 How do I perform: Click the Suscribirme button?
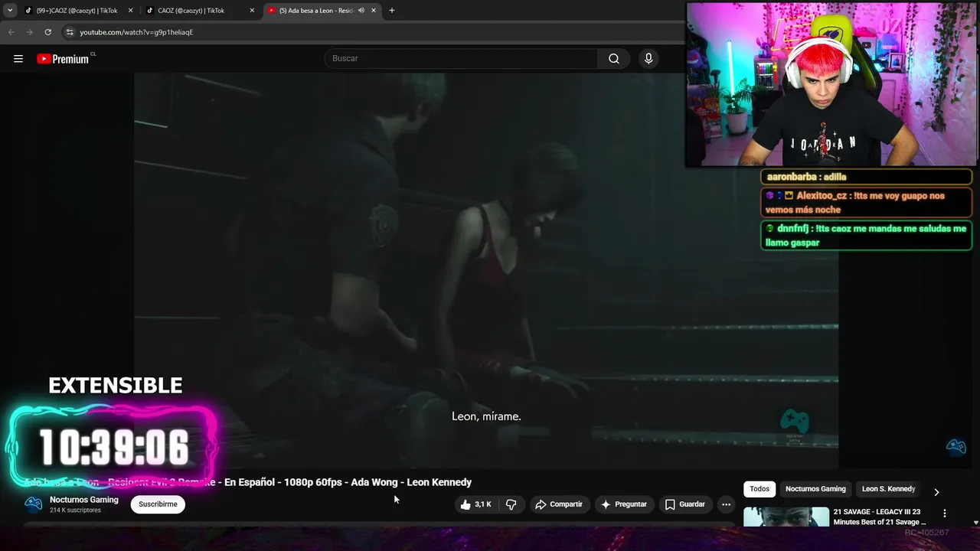click(x=158, y=504)
